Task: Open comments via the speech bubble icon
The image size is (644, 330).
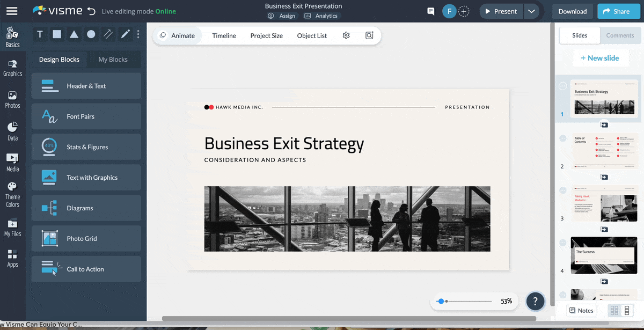Action: 430,11
